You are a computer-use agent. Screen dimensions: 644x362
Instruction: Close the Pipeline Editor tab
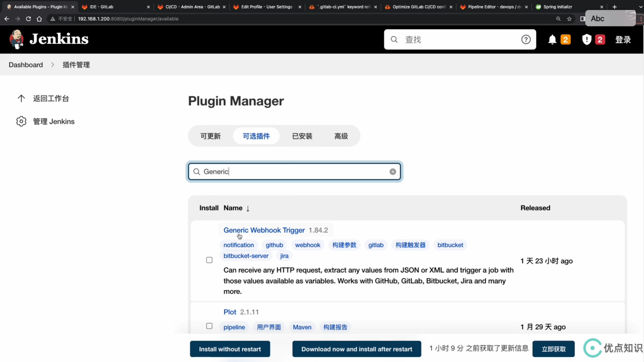pyautogui.click(x=526, y=7)
